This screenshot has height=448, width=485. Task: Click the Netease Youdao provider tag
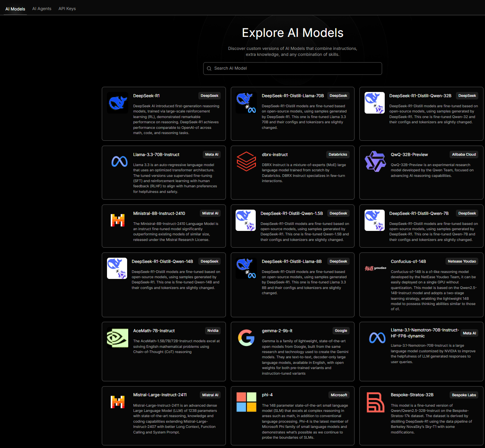pos(462,261)
